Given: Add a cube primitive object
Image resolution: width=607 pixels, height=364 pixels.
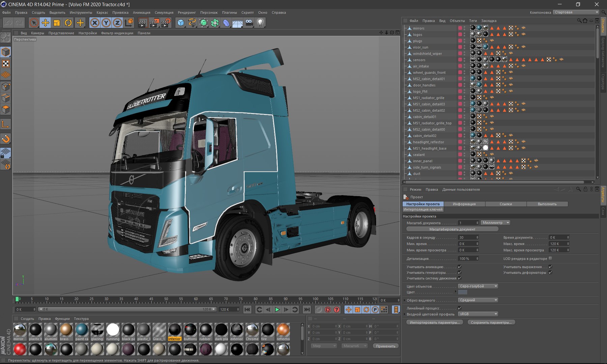Looking at the screenshot, I should click(181, 23).
